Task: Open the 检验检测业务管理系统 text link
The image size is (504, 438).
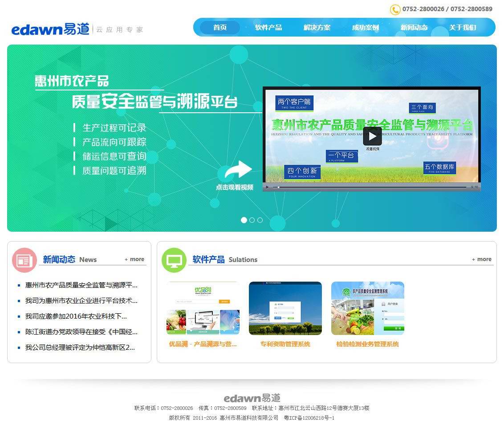Action: (x=367, y=344)
